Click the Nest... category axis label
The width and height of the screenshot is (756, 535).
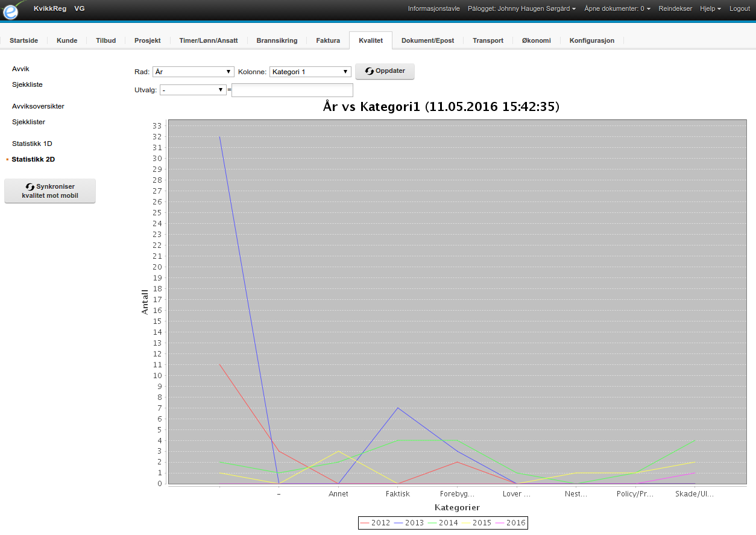(x=576, y=493)
